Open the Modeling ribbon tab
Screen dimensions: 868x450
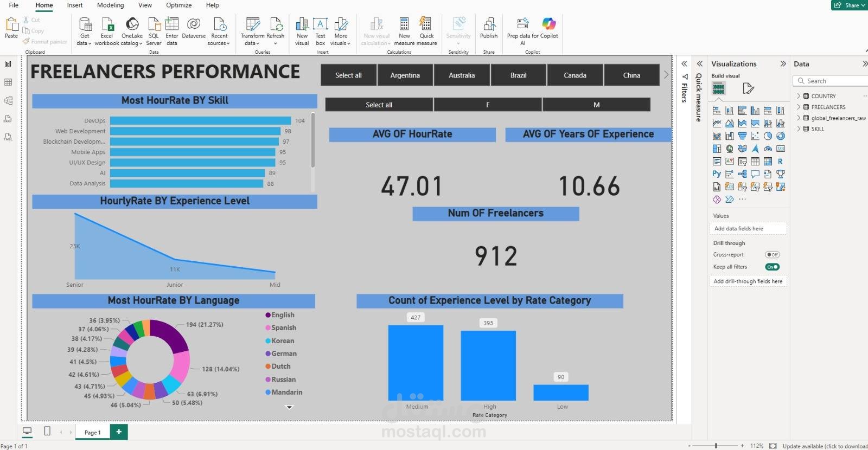click(110, 5)
